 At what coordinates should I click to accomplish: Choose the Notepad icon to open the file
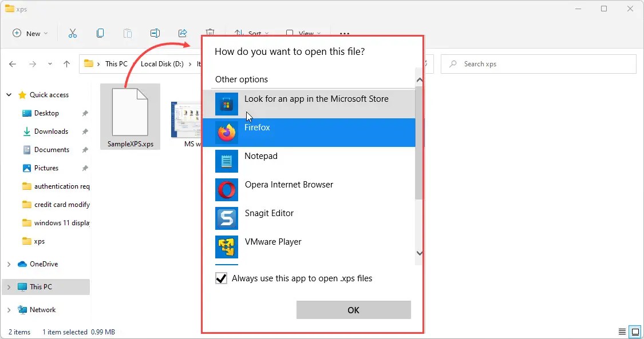point(226,161)
